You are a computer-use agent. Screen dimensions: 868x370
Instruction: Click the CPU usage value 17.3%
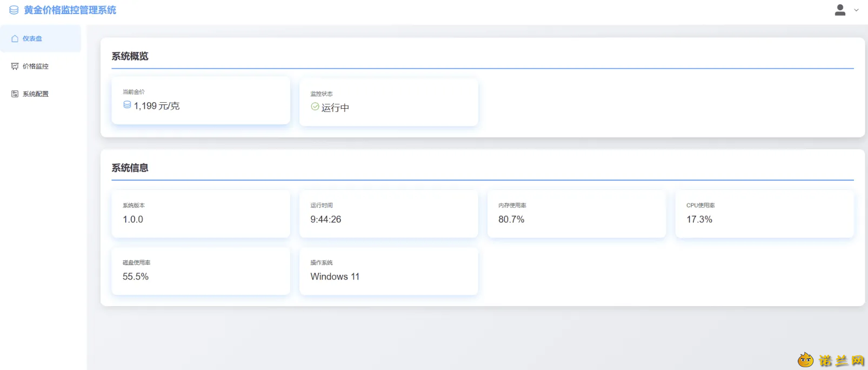pyautogui.click(x=699, y=220)
